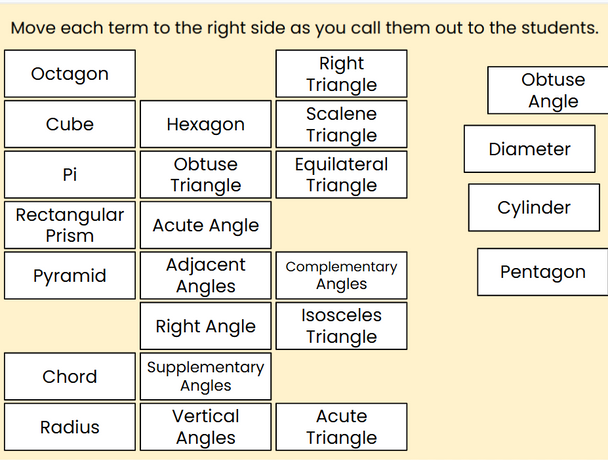Select the Chord card
Screen dimensions: 608x460
click(70, 376)
